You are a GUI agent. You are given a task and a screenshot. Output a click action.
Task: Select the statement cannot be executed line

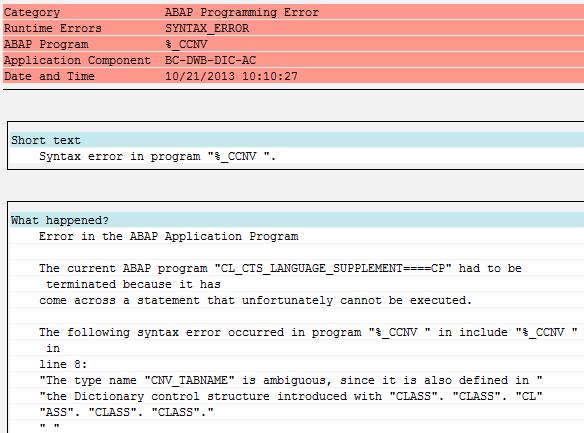tap(256, 300)
